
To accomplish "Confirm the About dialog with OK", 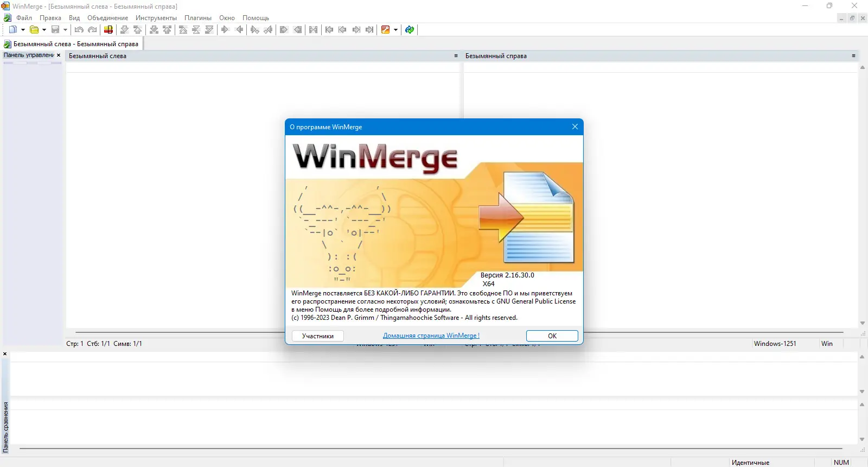I will click(x=552, y=336).
